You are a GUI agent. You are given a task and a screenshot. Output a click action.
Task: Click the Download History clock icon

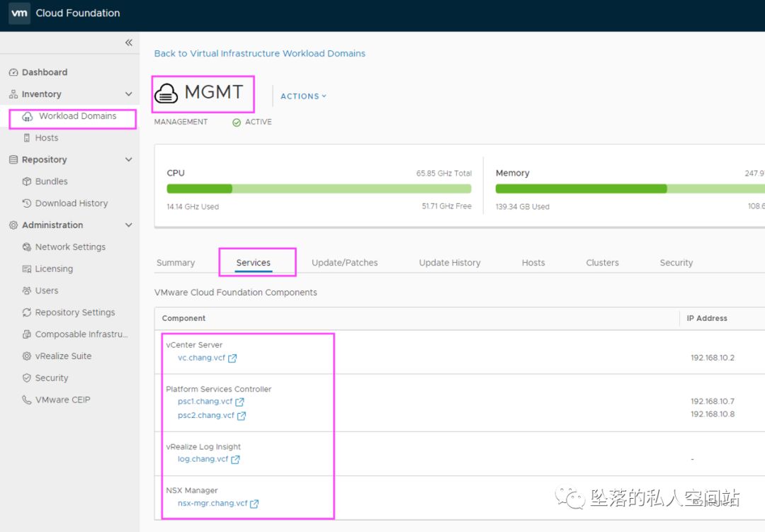[27, 203]
